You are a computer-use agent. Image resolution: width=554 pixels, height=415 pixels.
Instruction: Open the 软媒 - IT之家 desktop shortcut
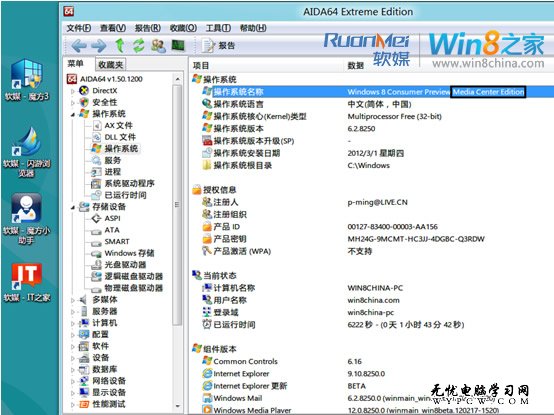click(x=26, y=283)
